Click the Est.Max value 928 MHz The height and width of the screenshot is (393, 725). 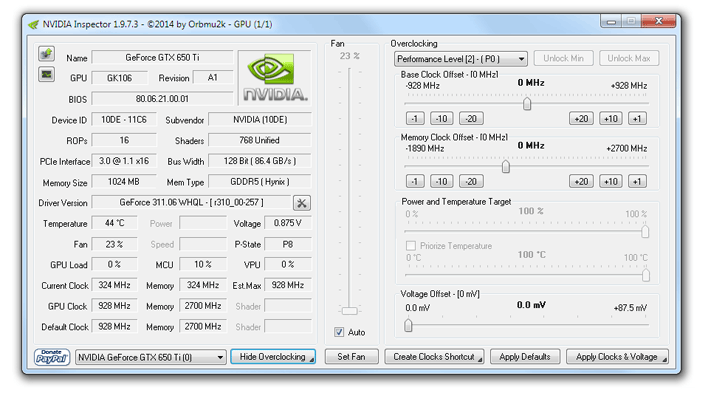pos(288,285)
